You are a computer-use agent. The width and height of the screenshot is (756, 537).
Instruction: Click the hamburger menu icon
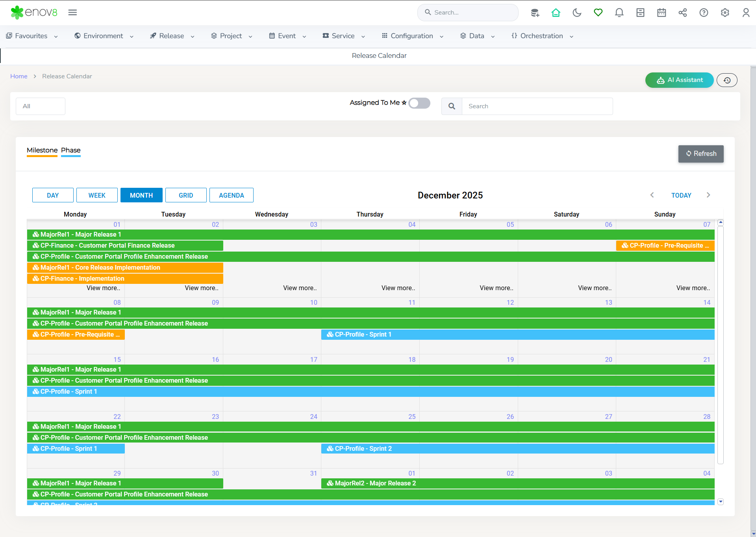[x=72, y=13]
